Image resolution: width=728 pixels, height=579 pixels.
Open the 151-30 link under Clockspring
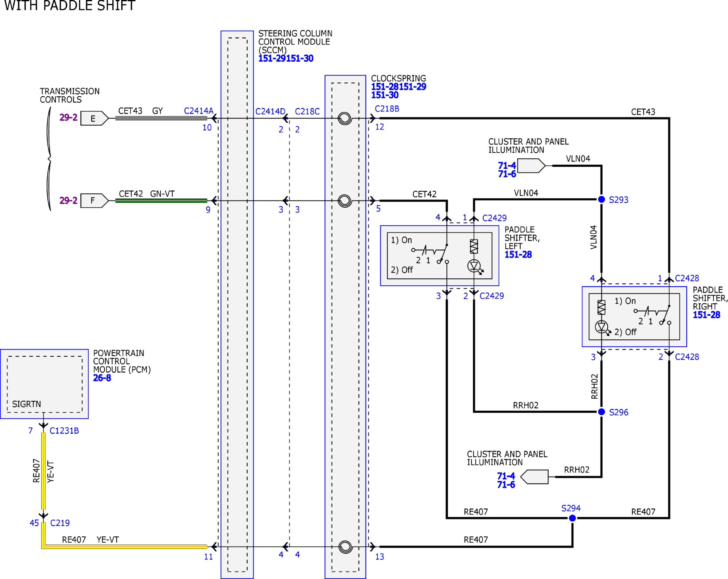[x=385, y=95]
